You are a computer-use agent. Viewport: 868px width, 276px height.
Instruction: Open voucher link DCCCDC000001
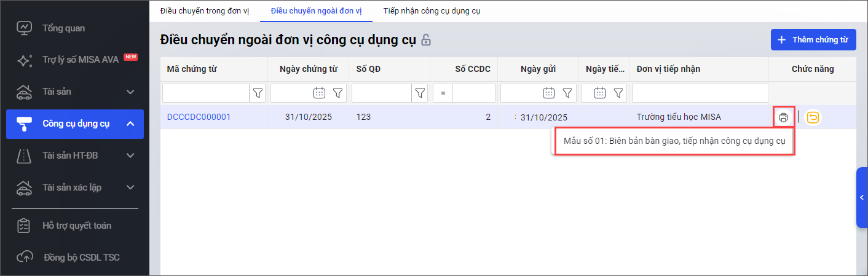[199, 117]
